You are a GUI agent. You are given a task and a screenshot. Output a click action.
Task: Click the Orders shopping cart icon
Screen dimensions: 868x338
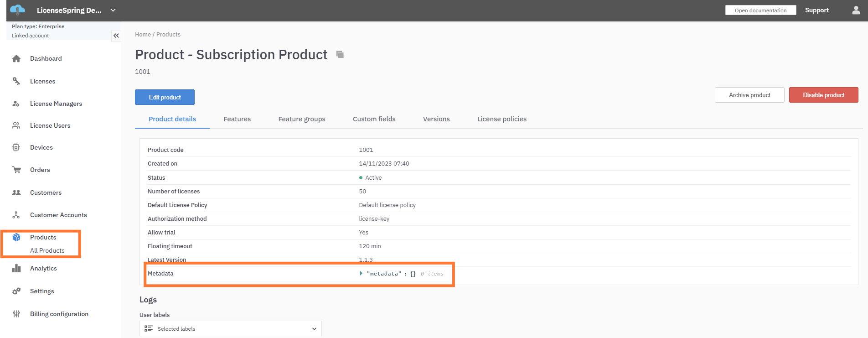tap(16, 170)
